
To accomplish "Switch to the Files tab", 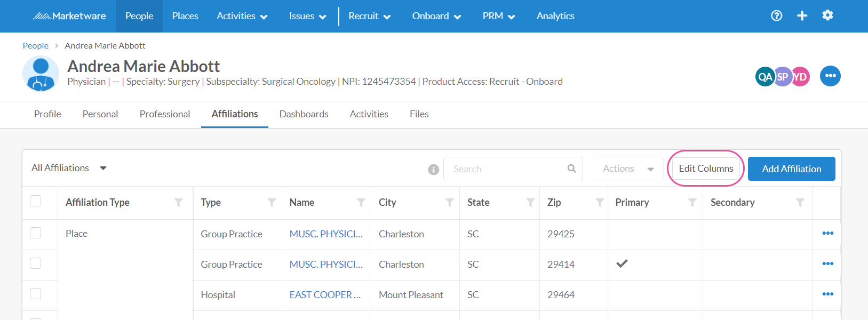I will [419, 114].
